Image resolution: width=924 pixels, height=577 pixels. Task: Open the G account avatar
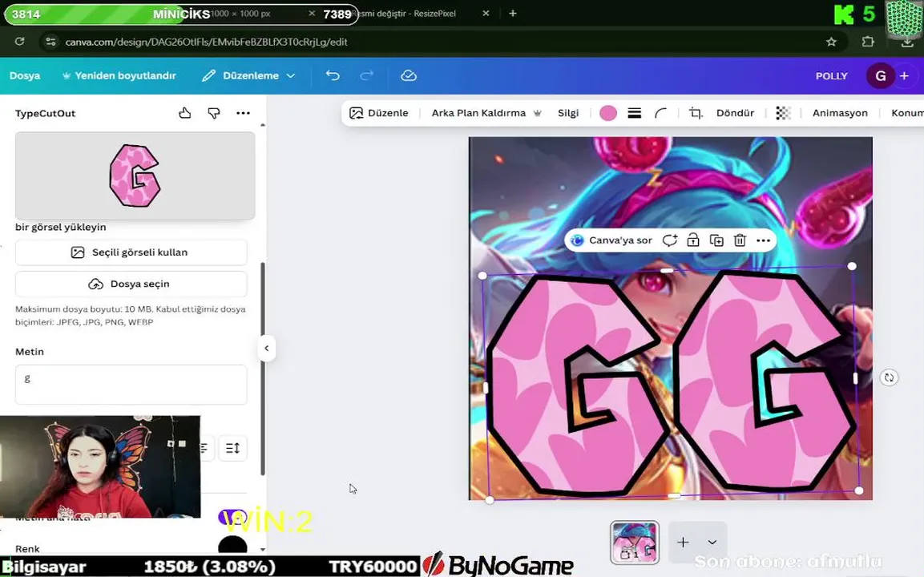click(x=881, y=76)
